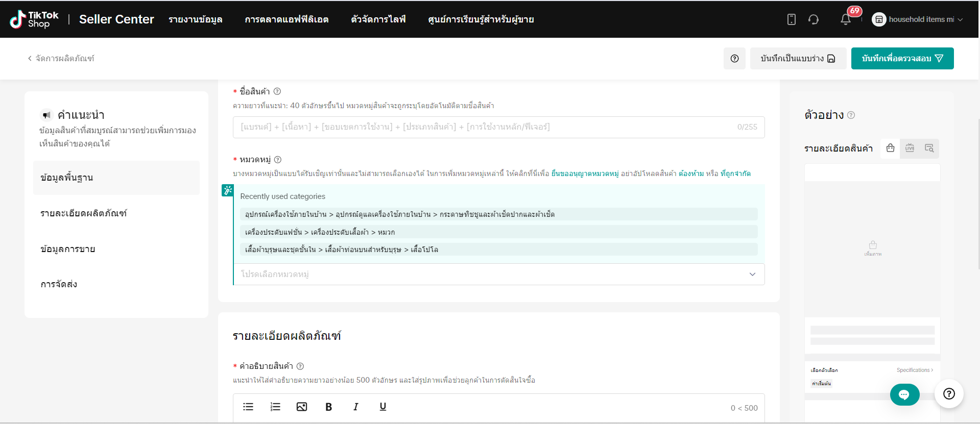Open the รายงานข้อมูล menu
The image size is (980, 424).
tap(195, 19)
